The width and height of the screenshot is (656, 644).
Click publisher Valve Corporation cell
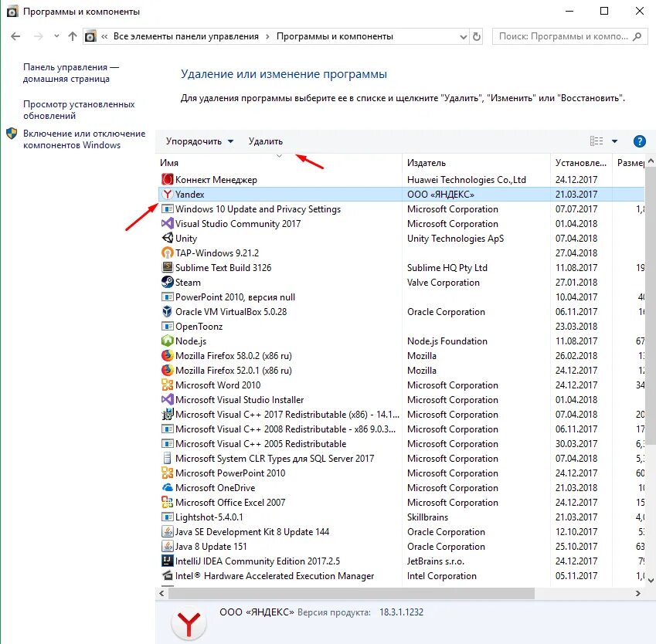tap(444, 283)
